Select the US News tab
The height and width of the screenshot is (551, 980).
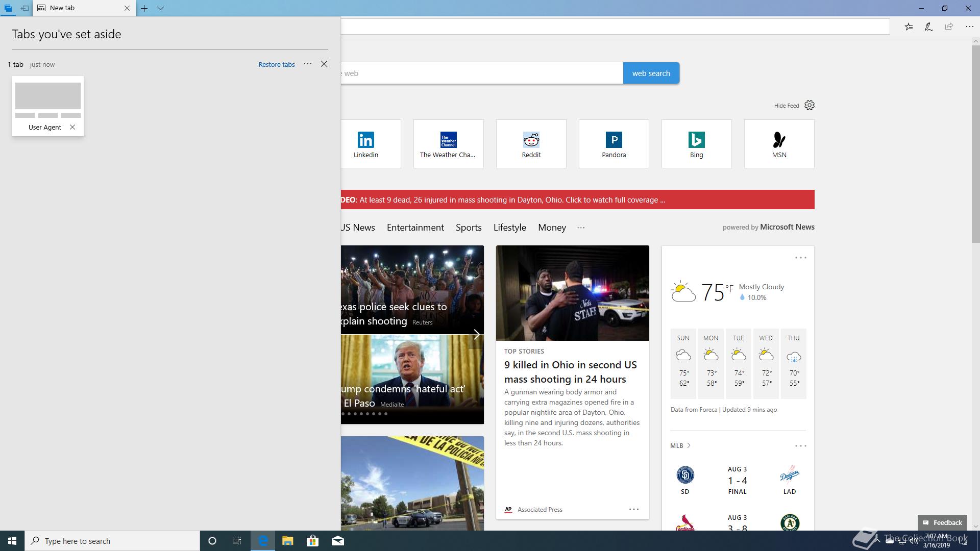[358, 228]
